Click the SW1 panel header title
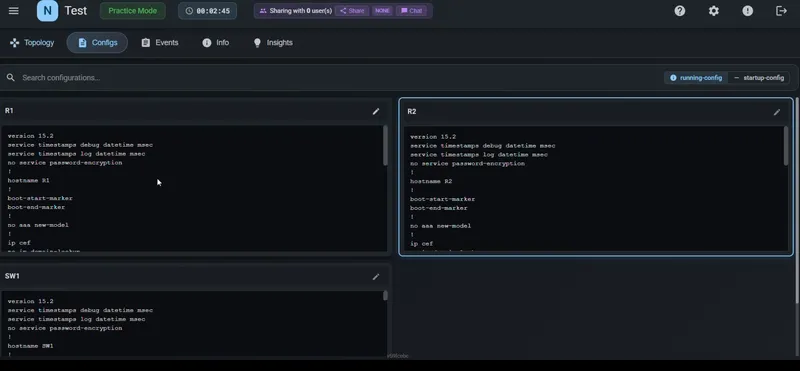This screenshot has height=371, width=800. tap(12, 276)
